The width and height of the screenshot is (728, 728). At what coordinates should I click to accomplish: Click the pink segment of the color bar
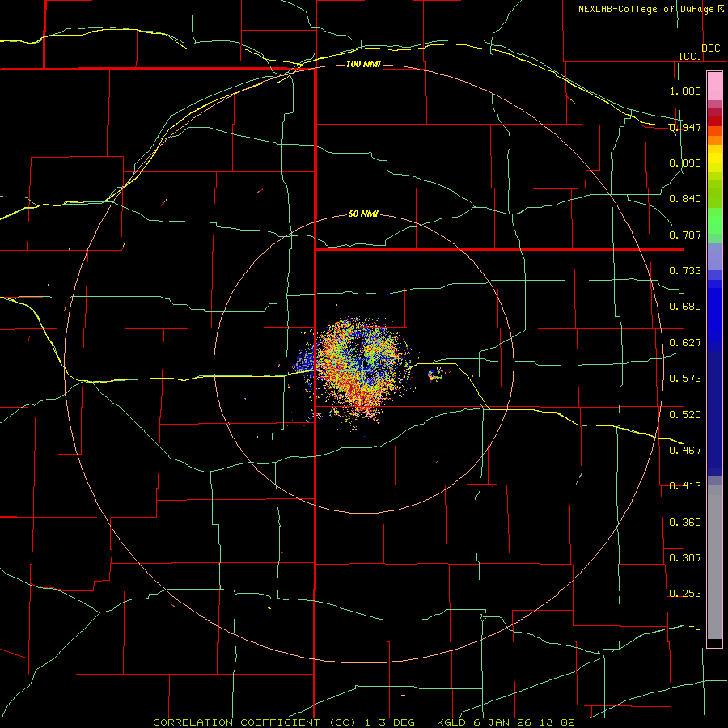pyautogui.click(x=714, y=87)
